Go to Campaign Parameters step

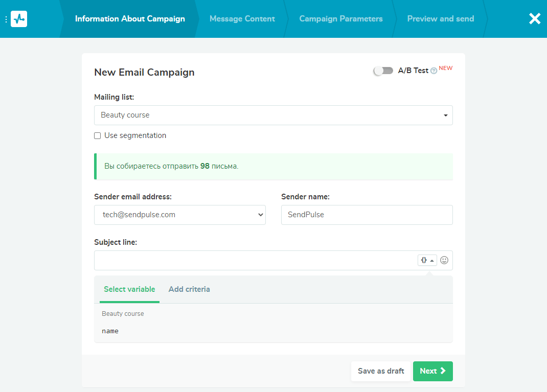pos(340,19)
